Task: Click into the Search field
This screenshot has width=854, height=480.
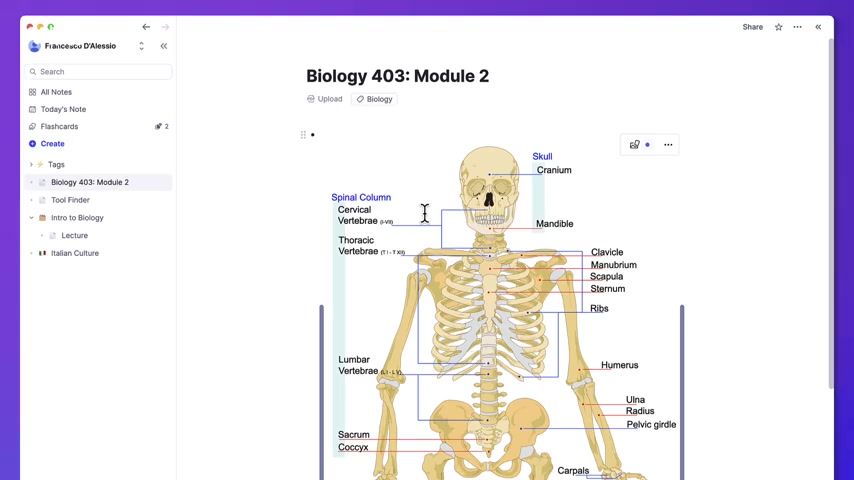Action: [x=100, y=72]
